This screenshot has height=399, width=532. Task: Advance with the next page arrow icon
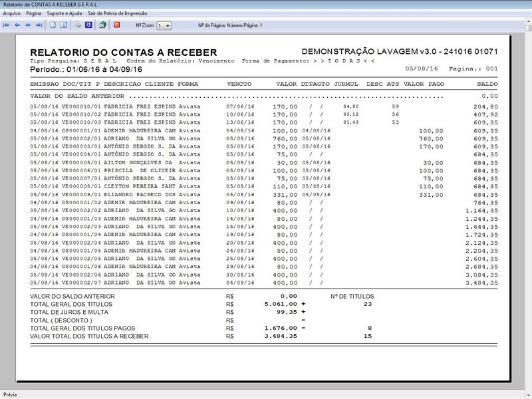point(27,25)
